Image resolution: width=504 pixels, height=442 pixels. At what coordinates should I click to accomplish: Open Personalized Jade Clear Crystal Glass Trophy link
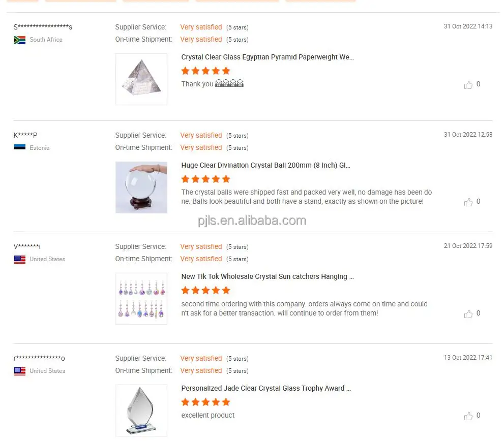click(x=266, y=388)
